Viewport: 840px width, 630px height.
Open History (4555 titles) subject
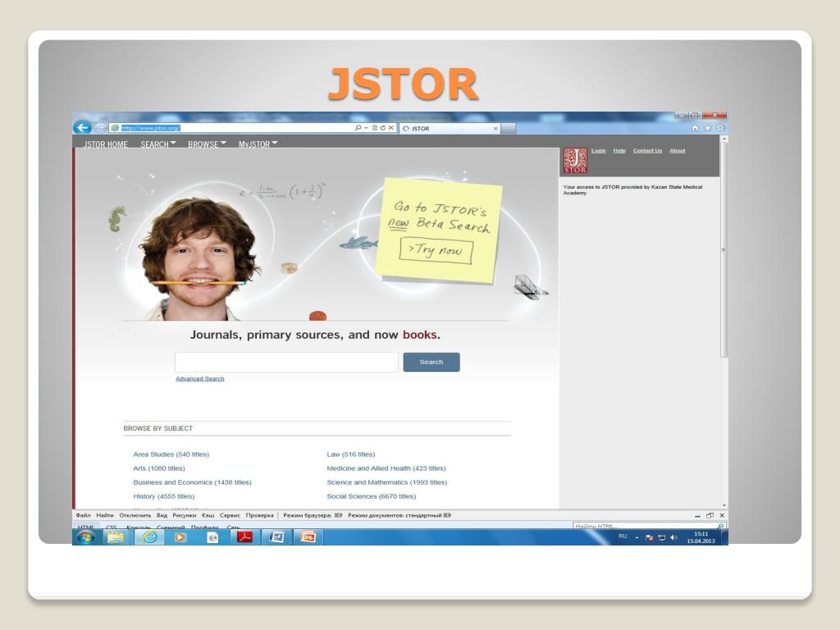(164, 496)
